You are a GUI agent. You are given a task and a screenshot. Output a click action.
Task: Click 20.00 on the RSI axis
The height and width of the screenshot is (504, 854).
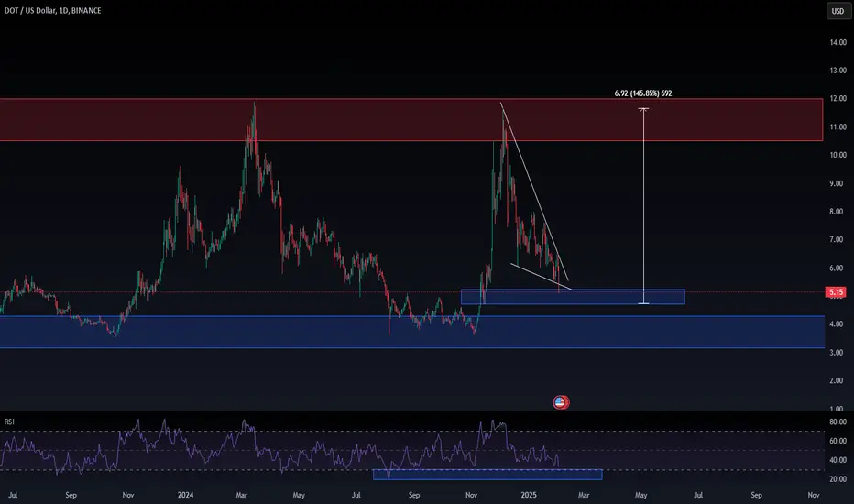tap(838, 479)
